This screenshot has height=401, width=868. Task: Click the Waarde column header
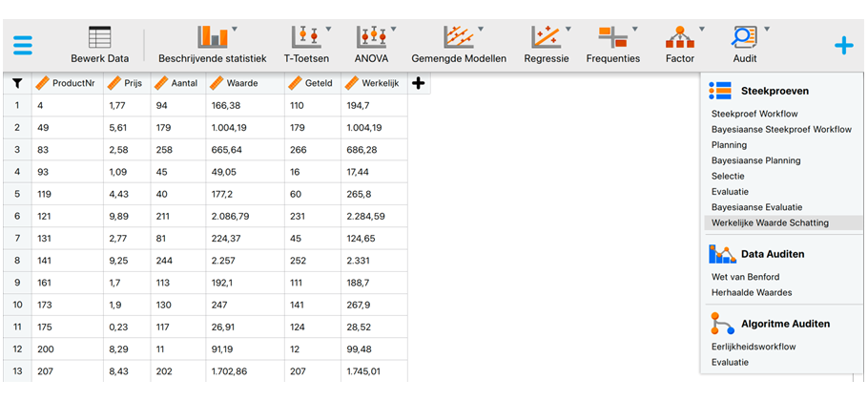point(243,83)
